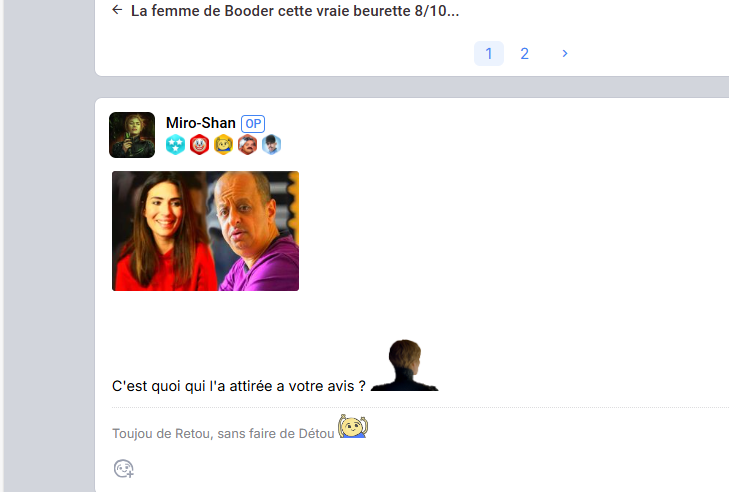Go to page 2 of the thread
The image size is (729, 492).
[524, 53]
